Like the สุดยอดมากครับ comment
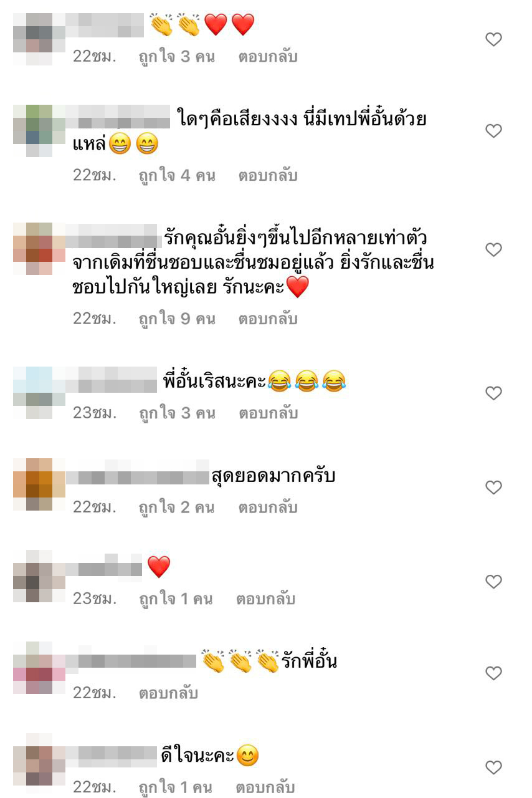532x798 pixels. [493, 488]
